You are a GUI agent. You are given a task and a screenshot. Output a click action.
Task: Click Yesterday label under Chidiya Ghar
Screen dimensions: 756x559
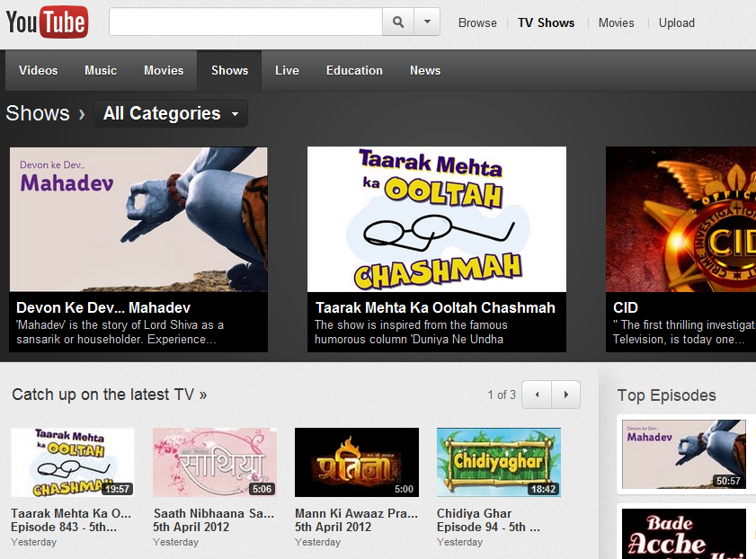coord(459,542)
